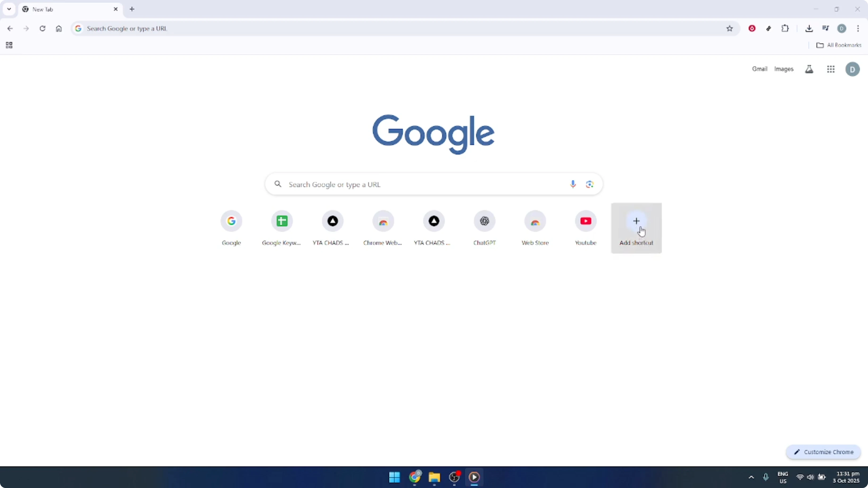Open a new tab with plus button
The image size is (868, 488).
132,9
